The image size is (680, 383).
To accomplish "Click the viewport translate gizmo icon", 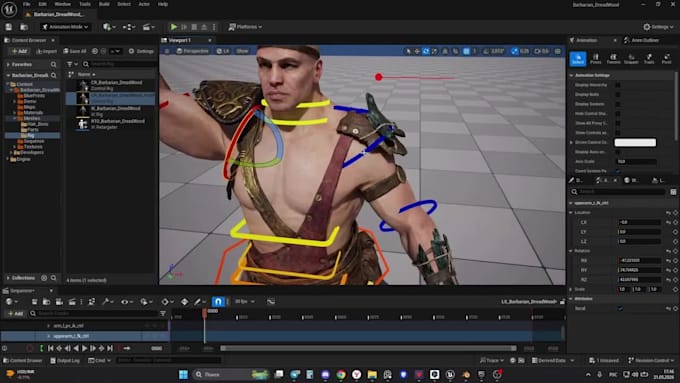I will (x=417, y=51).
